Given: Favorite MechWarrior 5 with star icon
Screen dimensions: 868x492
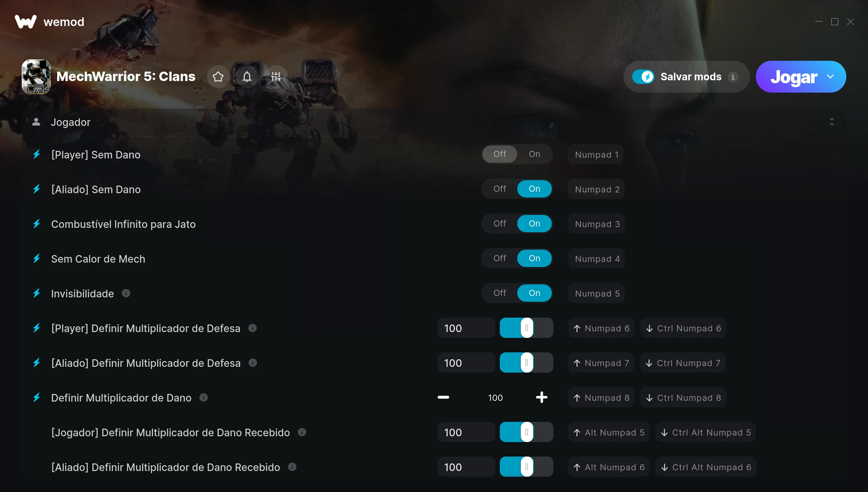Looking at the screenshot, I should point(218,77).
